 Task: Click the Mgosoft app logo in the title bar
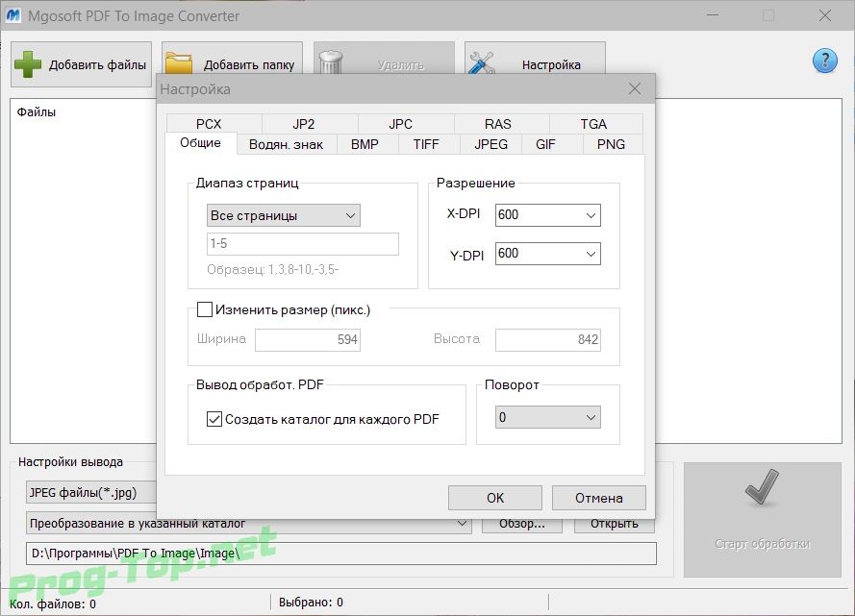[x=13, y=15]
